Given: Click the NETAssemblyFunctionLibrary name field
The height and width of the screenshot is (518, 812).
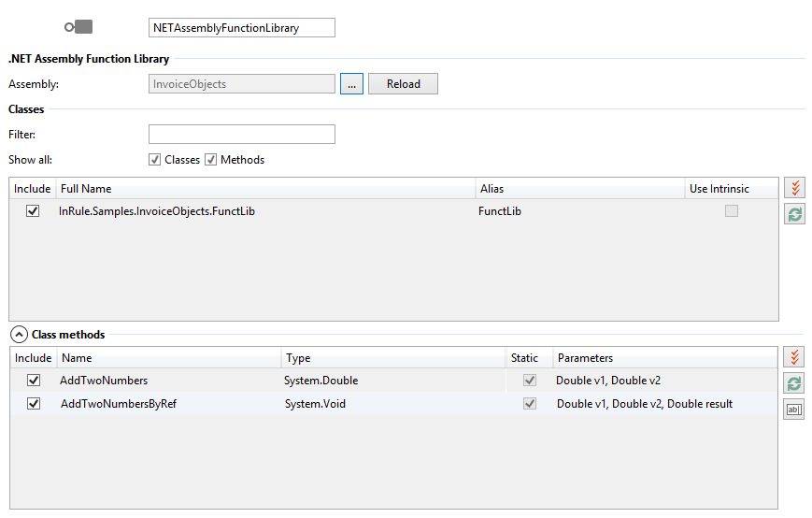Looking at the screenshot, I should coord(241,28).
